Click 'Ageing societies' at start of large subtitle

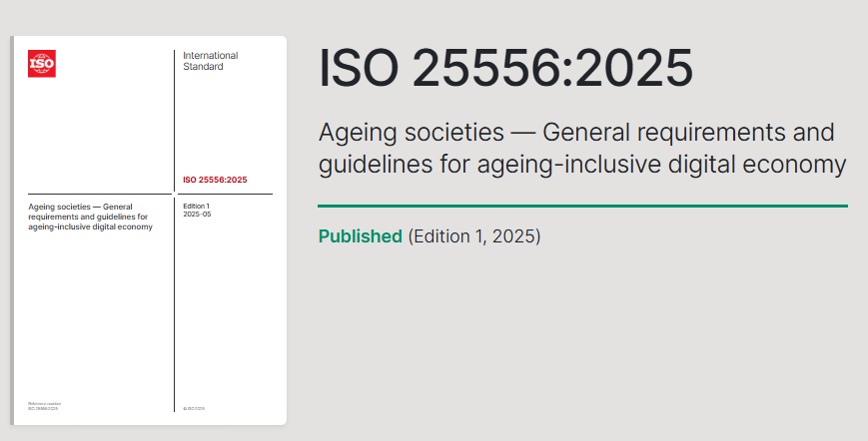click(412, 133)
